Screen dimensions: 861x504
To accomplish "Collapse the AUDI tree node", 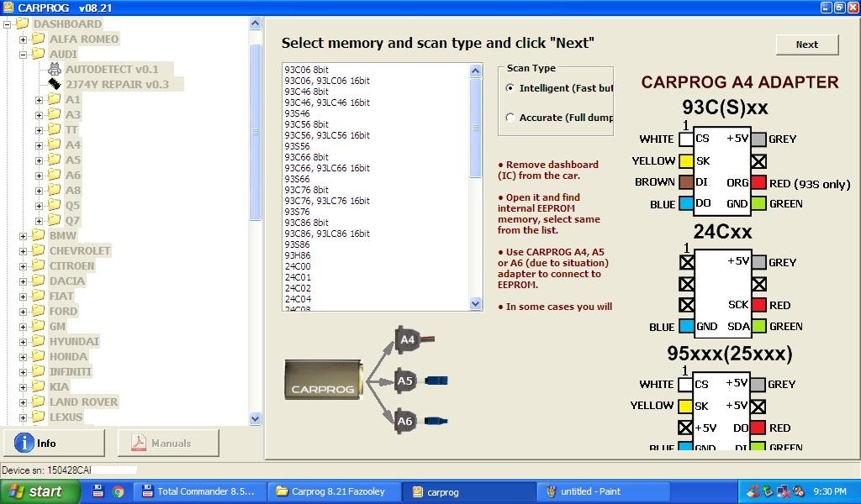I will click(x=23, y=55).
